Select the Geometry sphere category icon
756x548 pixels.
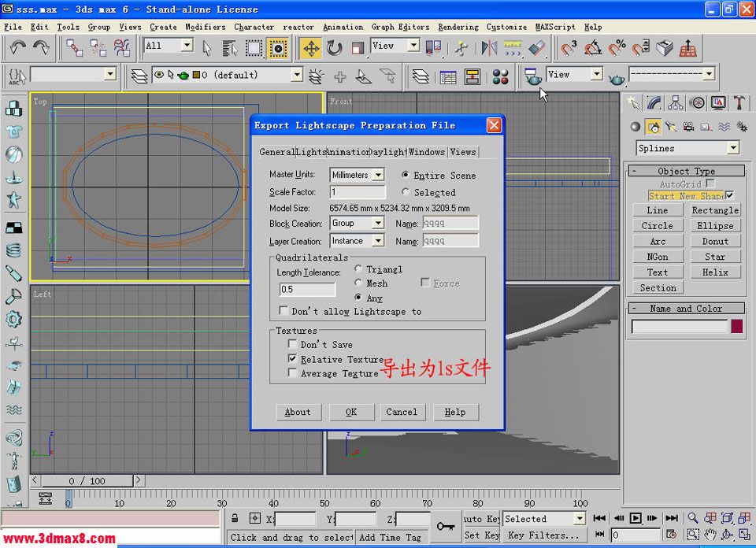point(636,127)
